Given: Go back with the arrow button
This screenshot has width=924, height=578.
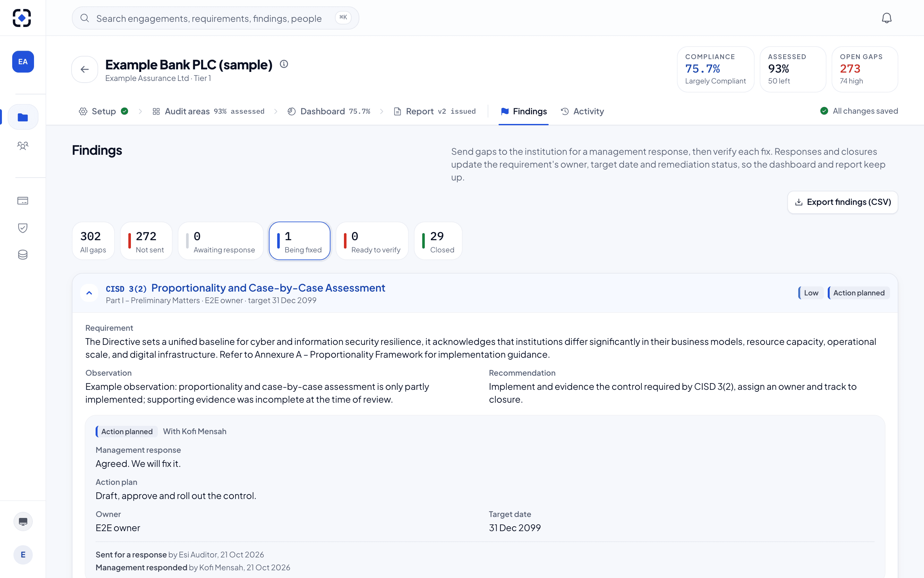Looking at the screenshot, I should pyautogui.click(x=85, y=69).
